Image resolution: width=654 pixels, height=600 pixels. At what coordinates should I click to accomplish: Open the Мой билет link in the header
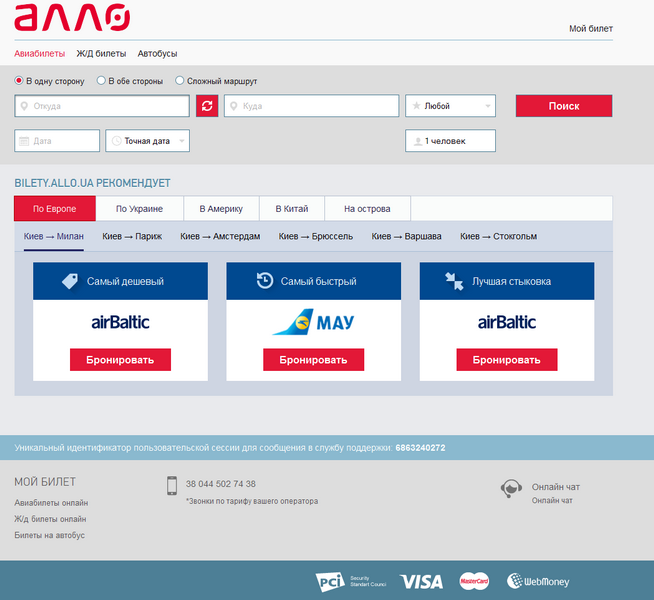[x=591, y=29]
